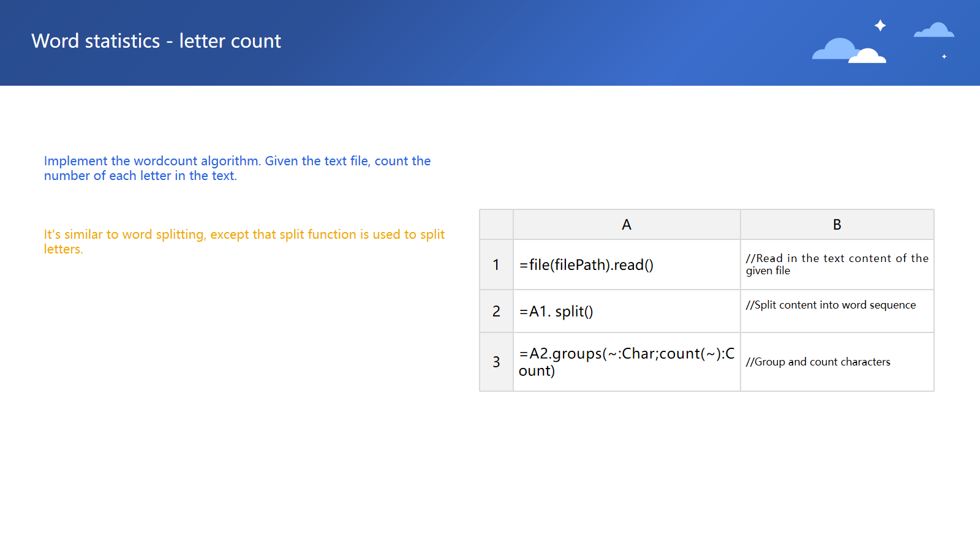980x551 pixels.
Task: Click the blue paragraph about wordcount algorithm
Action: click(x=237, y=168)
